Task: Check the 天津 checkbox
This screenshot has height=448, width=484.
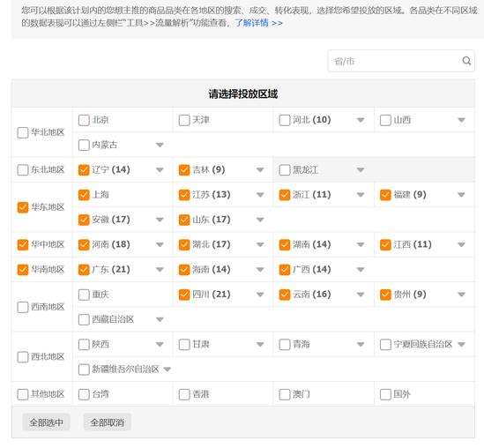Action: [x=184, y=120]
